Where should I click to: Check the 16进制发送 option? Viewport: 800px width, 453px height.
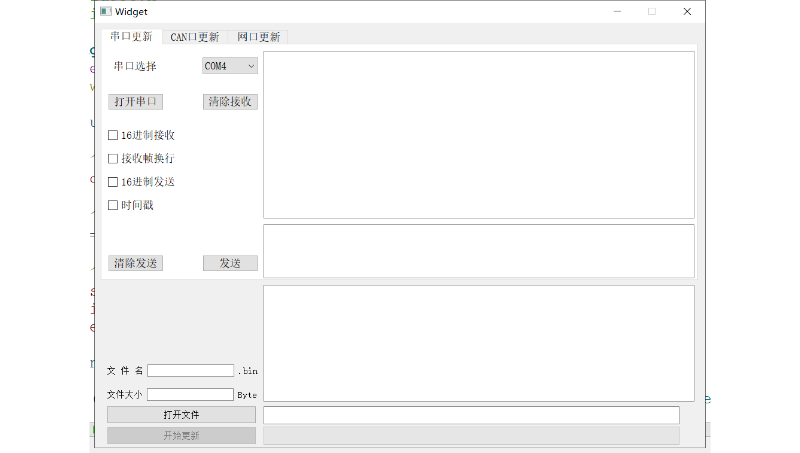[141, 182]
